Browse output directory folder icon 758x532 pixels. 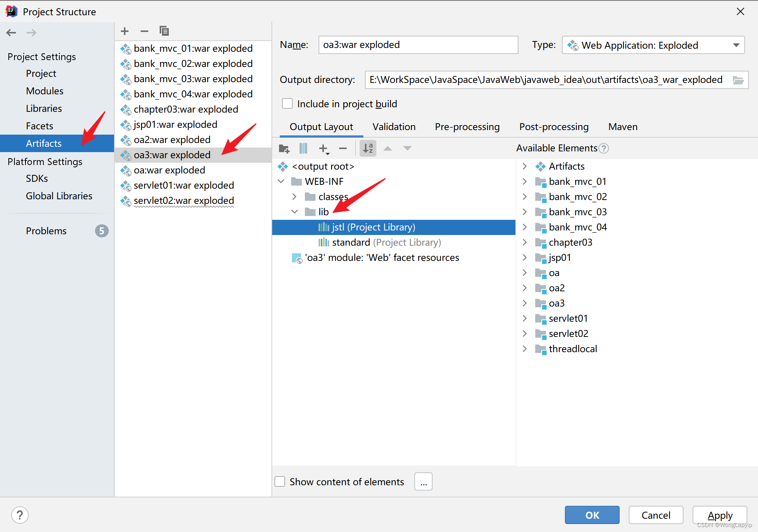738,80
